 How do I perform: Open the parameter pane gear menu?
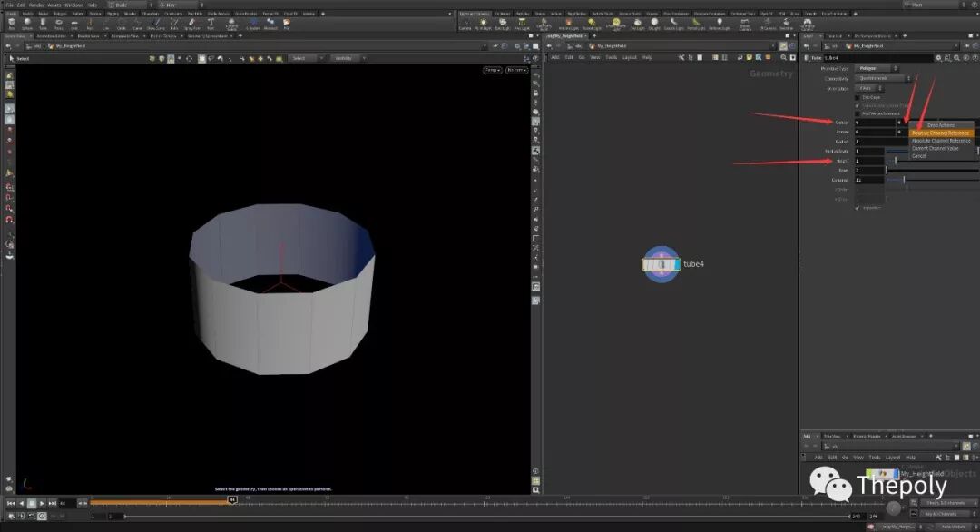click(938, 57)
